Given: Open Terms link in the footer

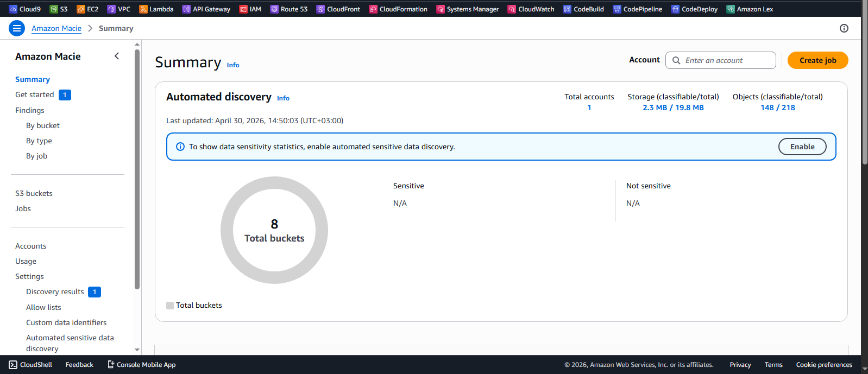Looking at the screenshot, I should coord(773,365).
